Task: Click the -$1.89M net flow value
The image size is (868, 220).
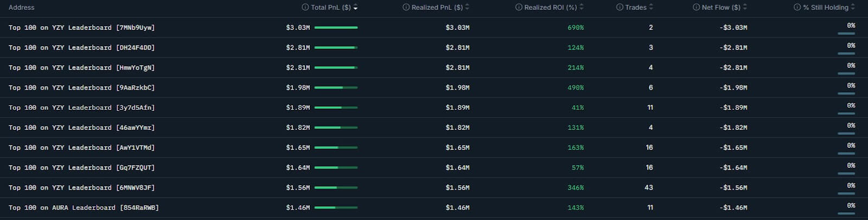Action: click(x=733, y=108)
